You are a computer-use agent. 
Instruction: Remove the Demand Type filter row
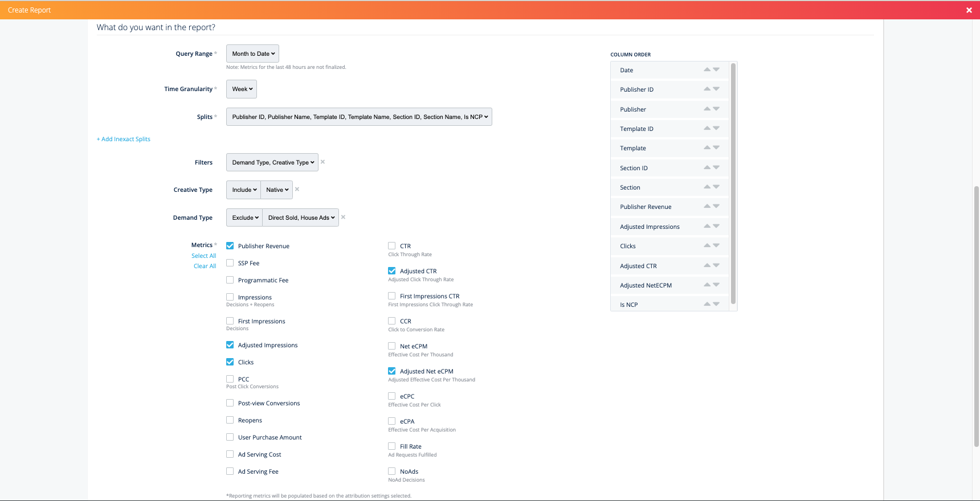pyautogui.click(x=343, y=217)
